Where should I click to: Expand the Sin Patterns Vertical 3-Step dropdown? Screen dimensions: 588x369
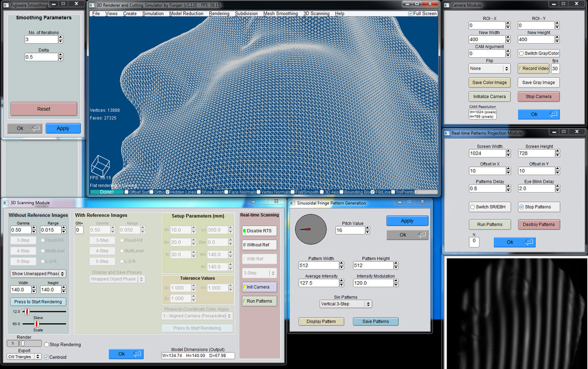coord(345,304)
